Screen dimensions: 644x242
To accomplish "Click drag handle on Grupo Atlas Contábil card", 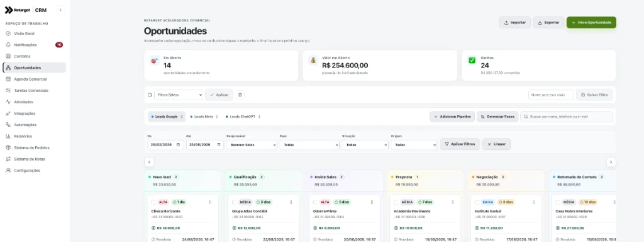I will point(291,202).
